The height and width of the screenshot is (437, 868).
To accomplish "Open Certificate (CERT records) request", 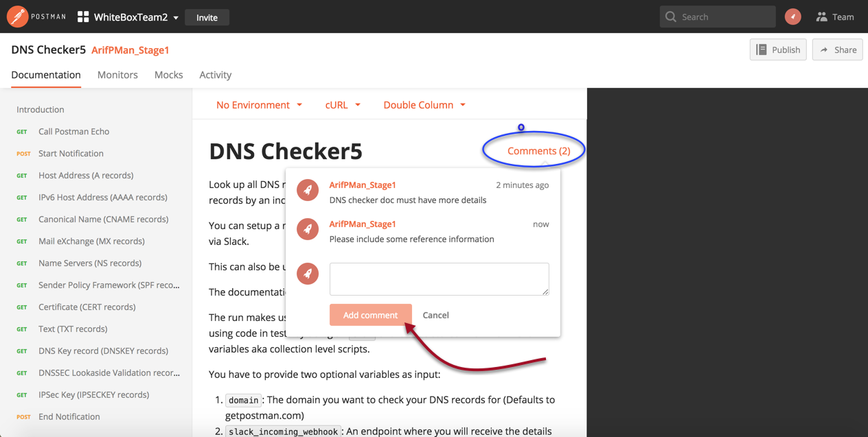I will pos(87,307).
